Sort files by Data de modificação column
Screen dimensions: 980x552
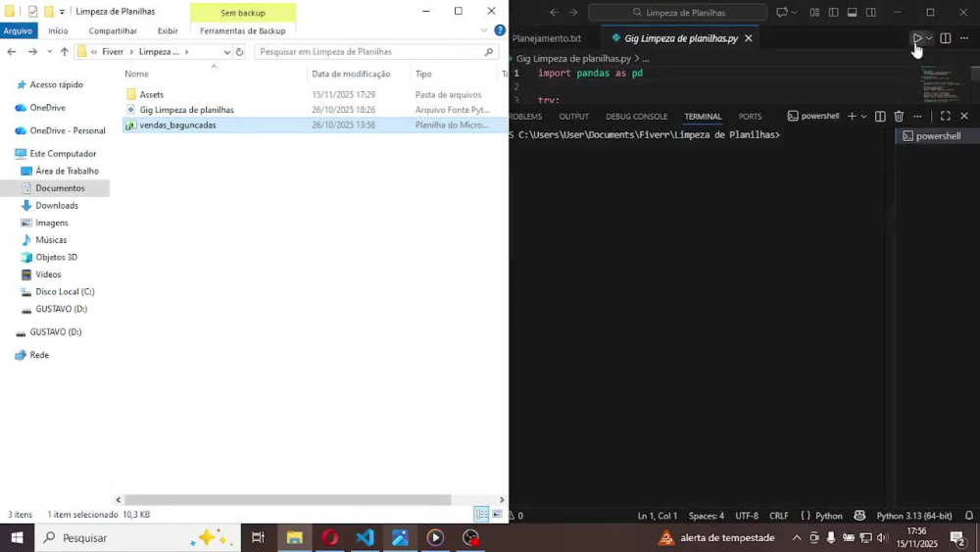351,74
